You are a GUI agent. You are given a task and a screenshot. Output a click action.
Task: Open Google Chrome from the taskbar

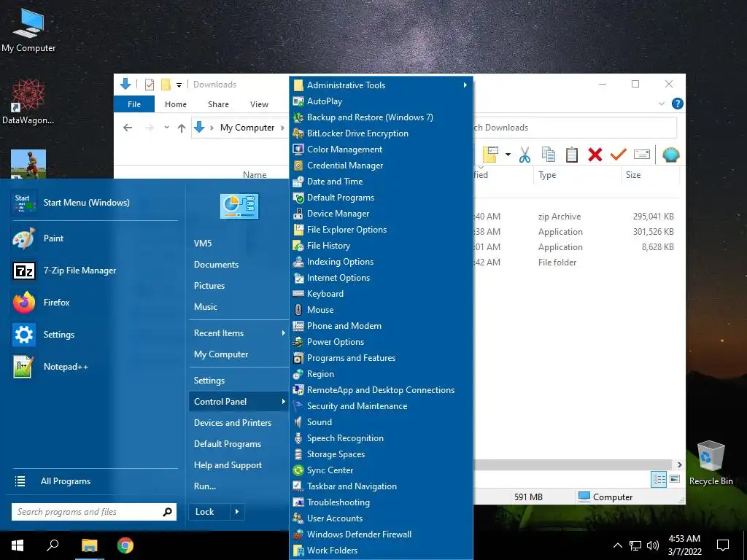pyautogui.click(x=125, y=545)
